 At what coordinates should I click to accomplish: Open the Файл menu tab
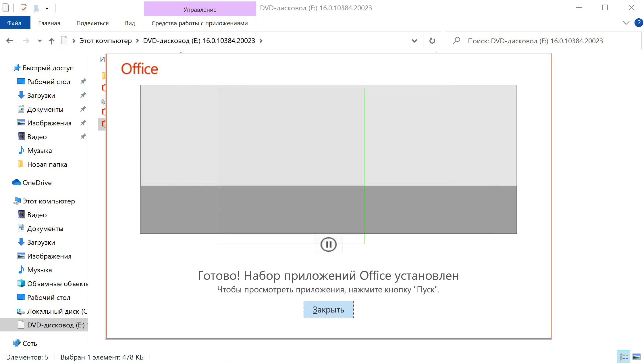[15, 23]
